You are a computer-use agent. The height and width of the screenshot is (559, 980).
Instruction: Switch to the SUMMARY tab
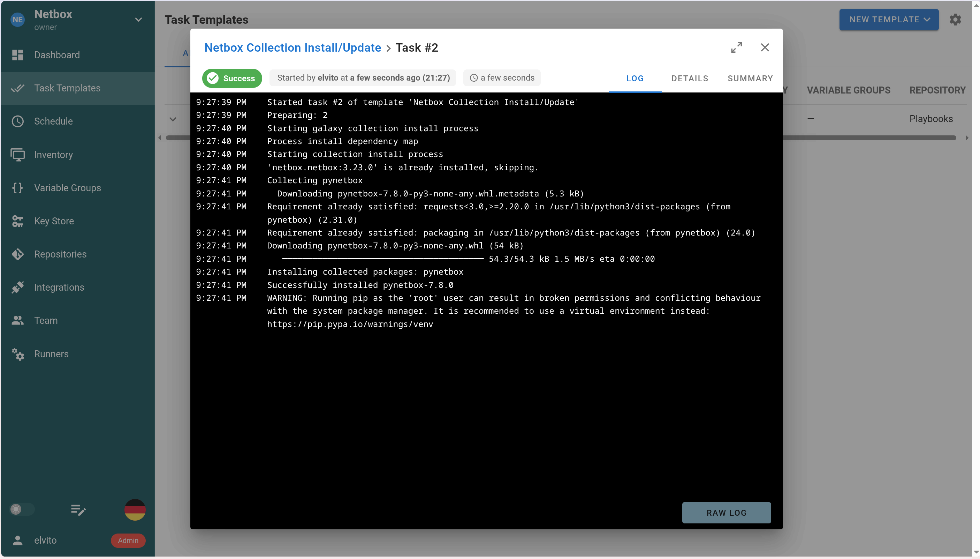click(750, 78)
